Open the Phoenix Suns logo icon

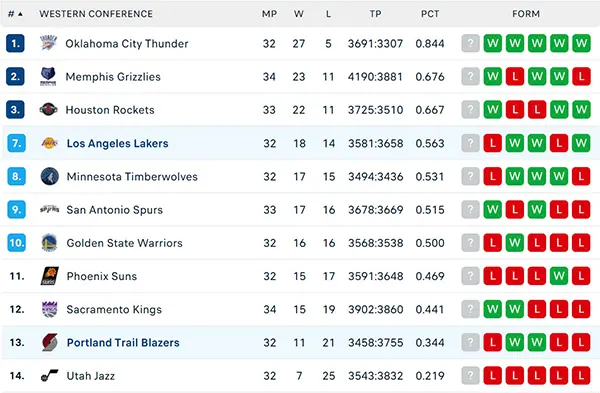[50, 276]
